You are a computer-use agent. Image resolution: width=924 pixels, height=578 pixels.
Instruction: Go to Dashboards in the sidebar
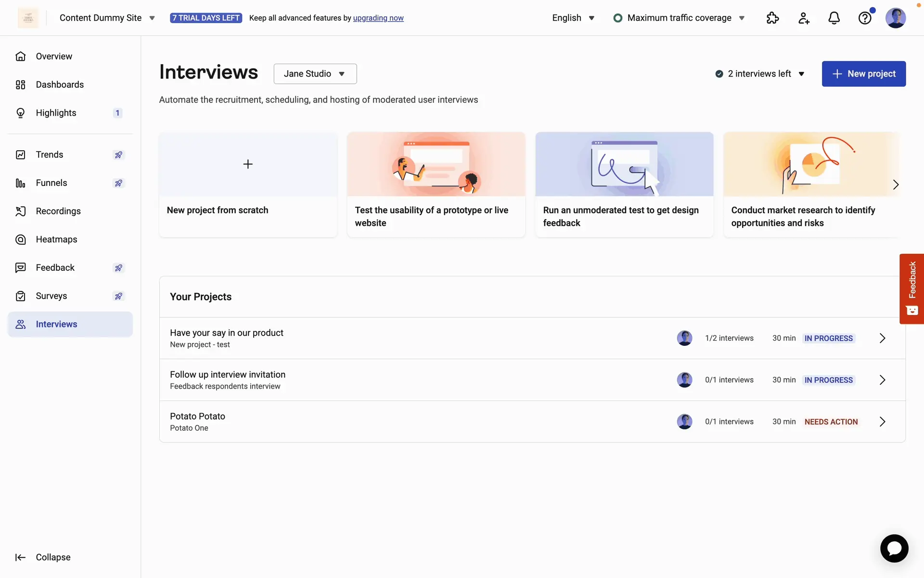[60, 85]
